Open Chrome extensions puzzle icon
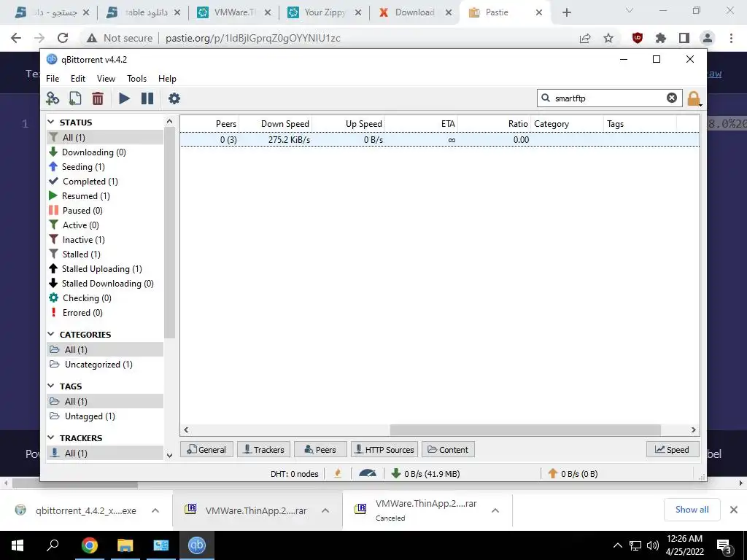The height and width of the screenshot is (560, 747). coord(661,38)
